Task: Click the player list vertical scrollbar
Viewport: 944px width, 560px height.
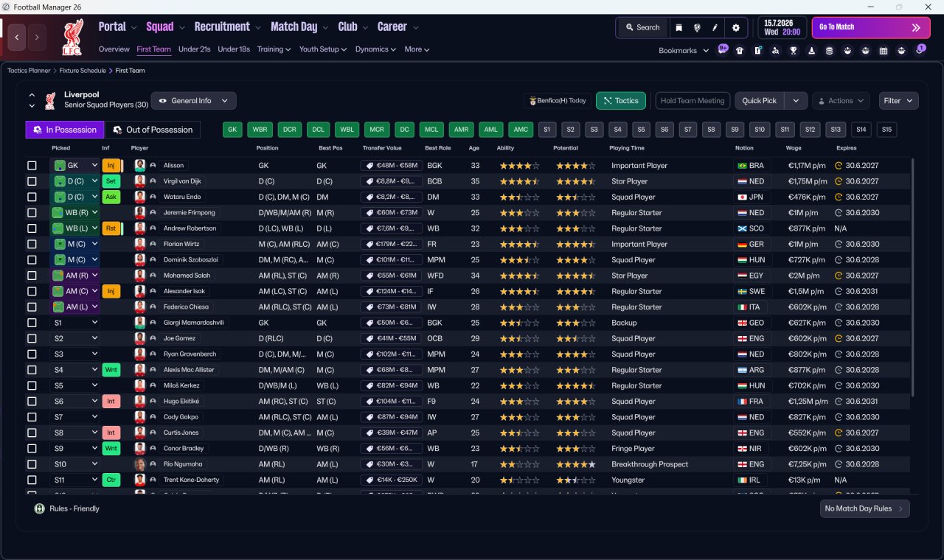Action: [913, 276]
